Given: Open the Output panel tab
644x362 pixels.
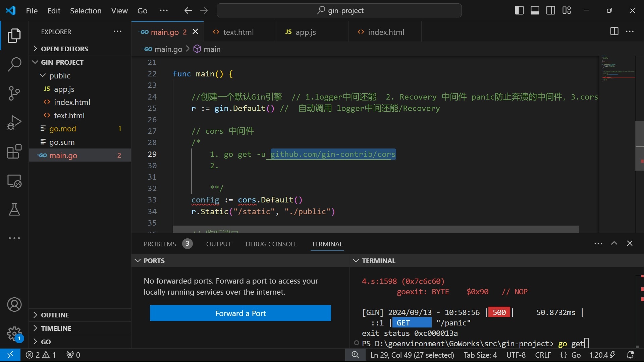Looking at the screenshot, I should [218, 244].
